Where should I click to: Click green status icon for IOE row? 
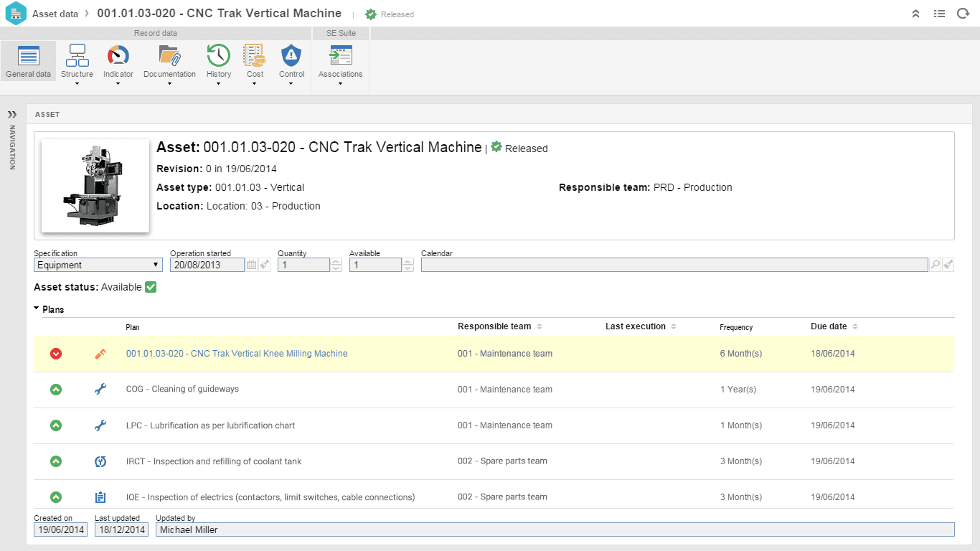click(56, 496)
